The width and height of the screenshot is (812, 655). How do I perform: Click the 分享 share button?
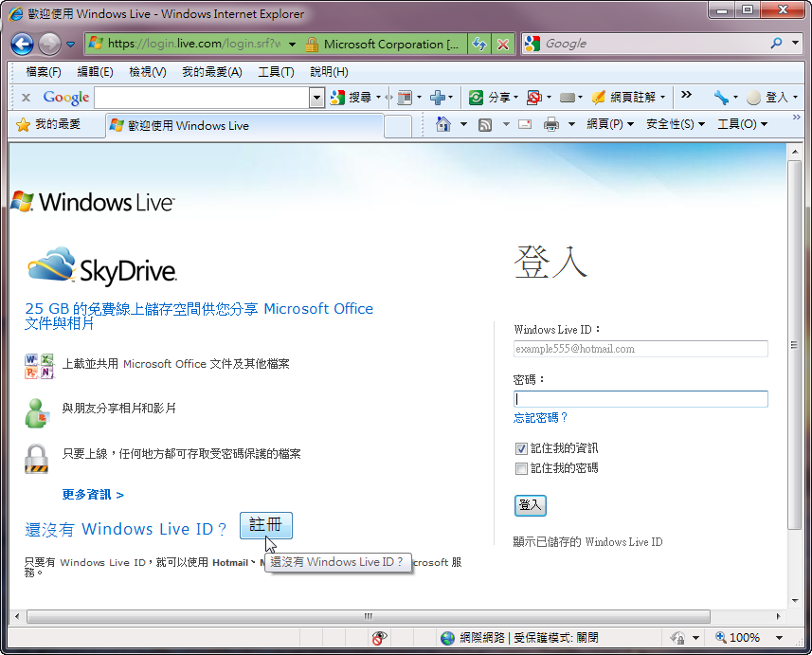tap(489, 97)
